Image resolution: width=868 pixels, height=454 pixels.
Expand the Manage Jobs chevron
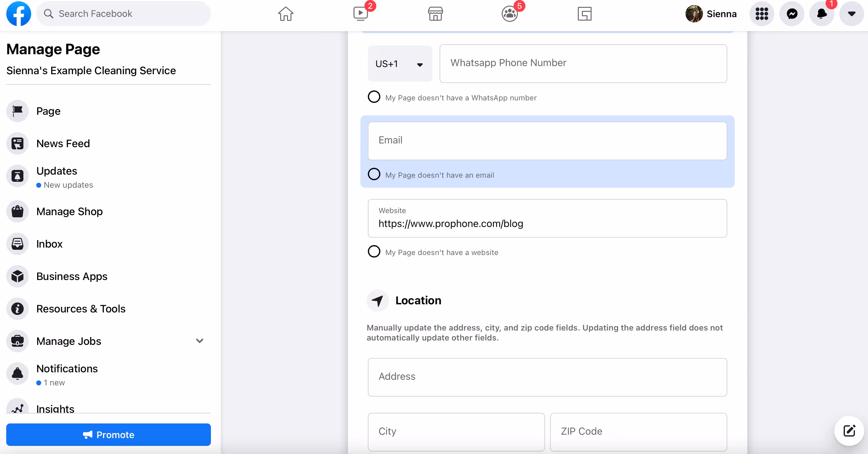199,341
